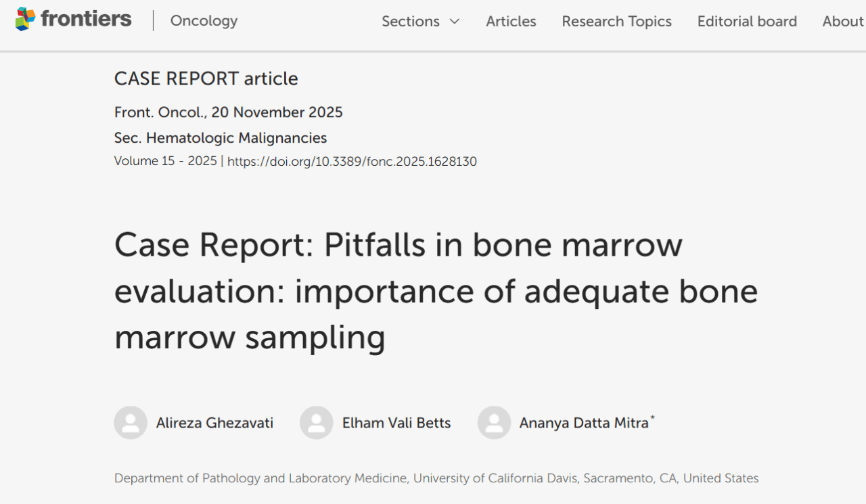The width and height of the screenshot is (866, 504).
Task: Expand the Sections dropdown chevron
Action: point(455,21)
